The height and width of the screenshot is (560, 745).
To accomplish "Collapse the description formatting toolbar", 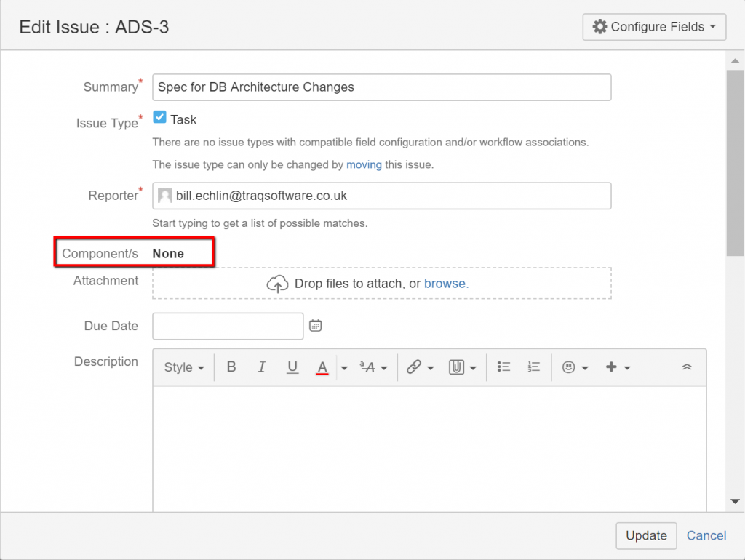I will 687,367.
